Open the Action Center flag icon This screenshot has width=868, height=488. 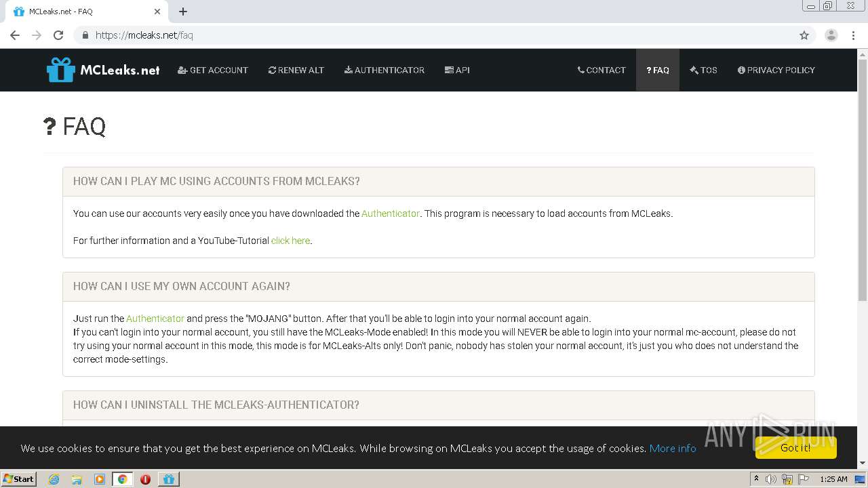click(x=804, y=479)
